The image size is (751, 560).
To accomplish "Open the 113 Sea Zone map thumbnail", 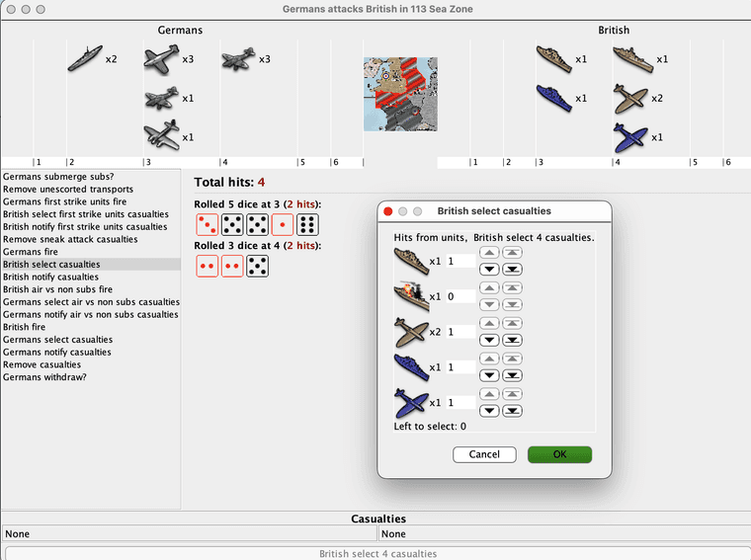I will (x=400, y=94).
